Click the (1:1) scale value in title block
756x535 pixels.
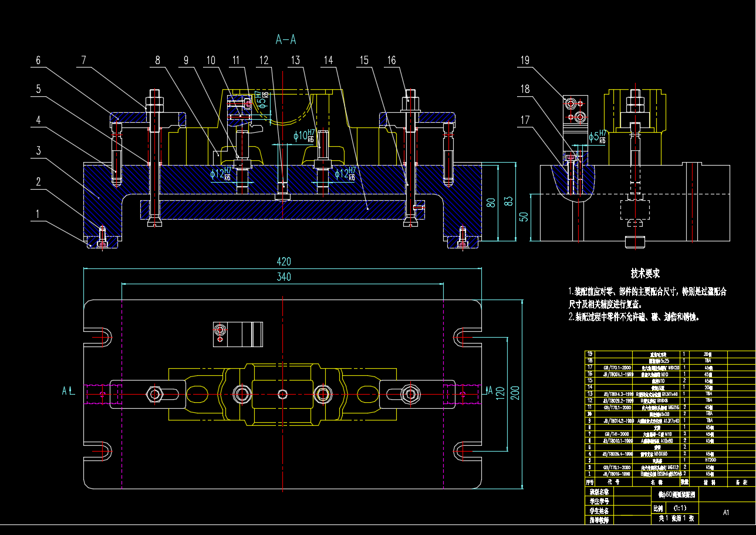(680, 508)
